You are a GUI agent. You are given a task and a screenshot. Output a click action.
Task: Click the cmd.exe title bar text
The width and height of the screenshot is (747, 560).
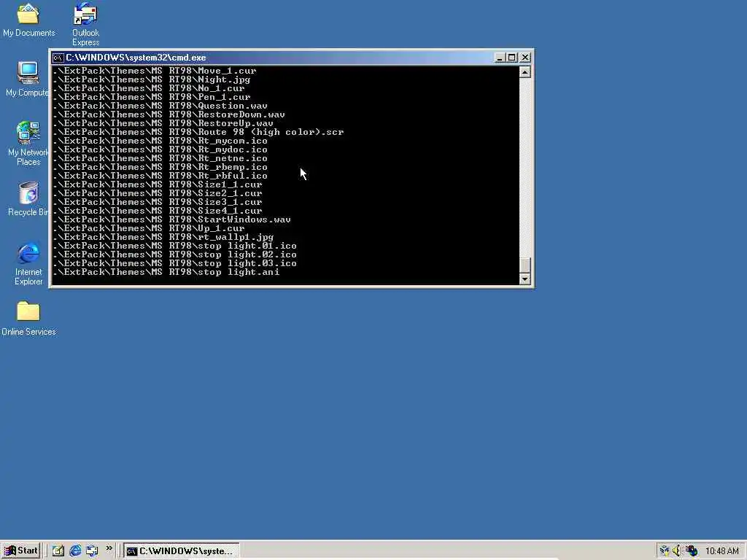coord(136,58)
